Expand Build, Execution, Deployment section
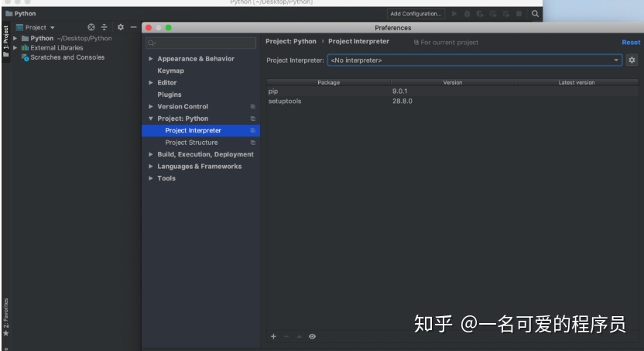The height and width of the screenshot is (351, 644). (151, 154)
